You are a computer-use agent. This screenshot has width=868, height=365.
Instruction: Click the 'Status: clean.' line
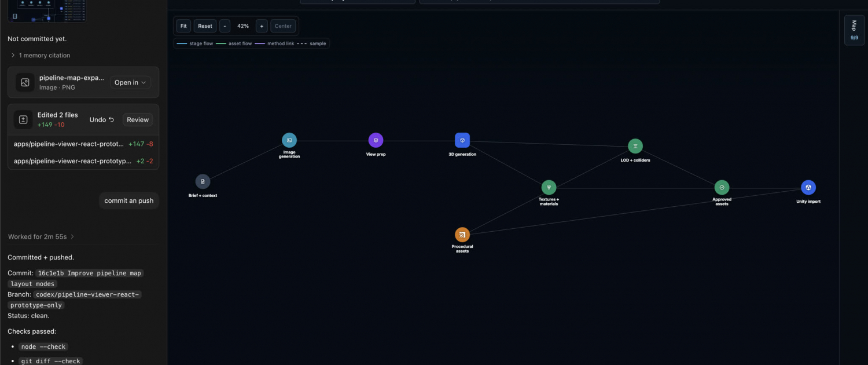(x=28, y=316)
